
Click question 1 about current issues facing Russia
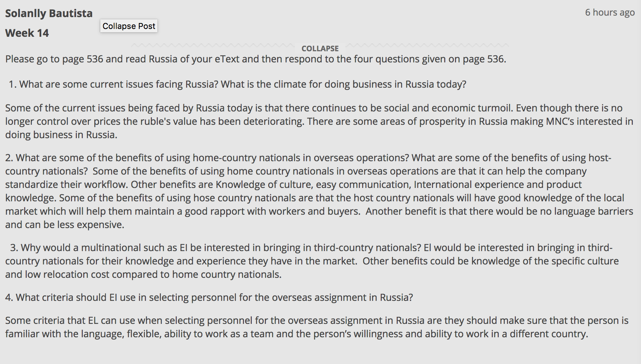click(x=238, y=84)
